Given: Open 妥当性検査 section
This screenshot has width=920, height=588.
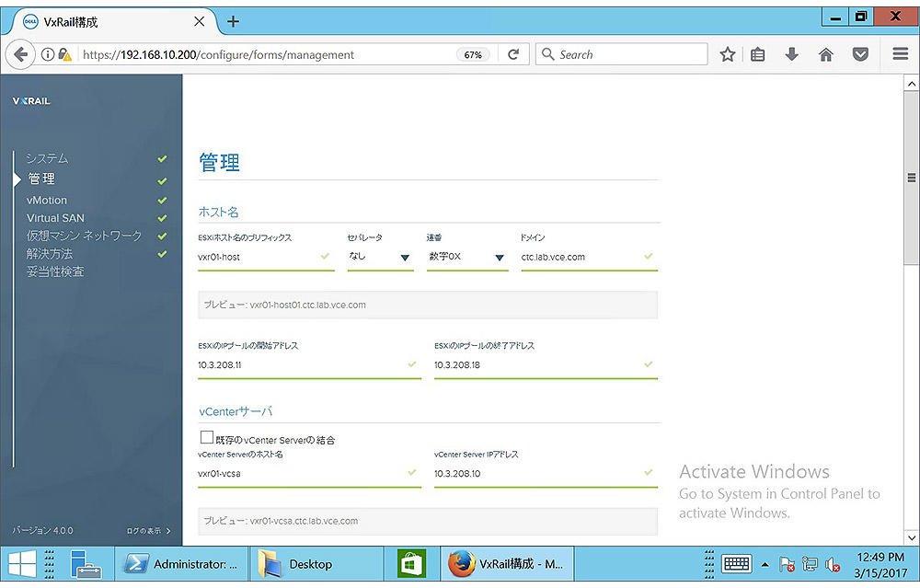Looking at the screenshot, I should [55, 271].
